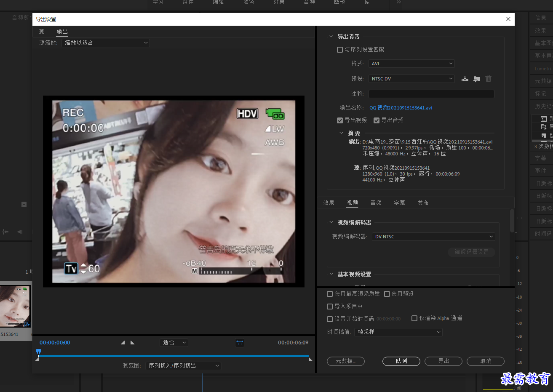Switch to the 发布 tab

pyautogui.click(x=423, y=203)
